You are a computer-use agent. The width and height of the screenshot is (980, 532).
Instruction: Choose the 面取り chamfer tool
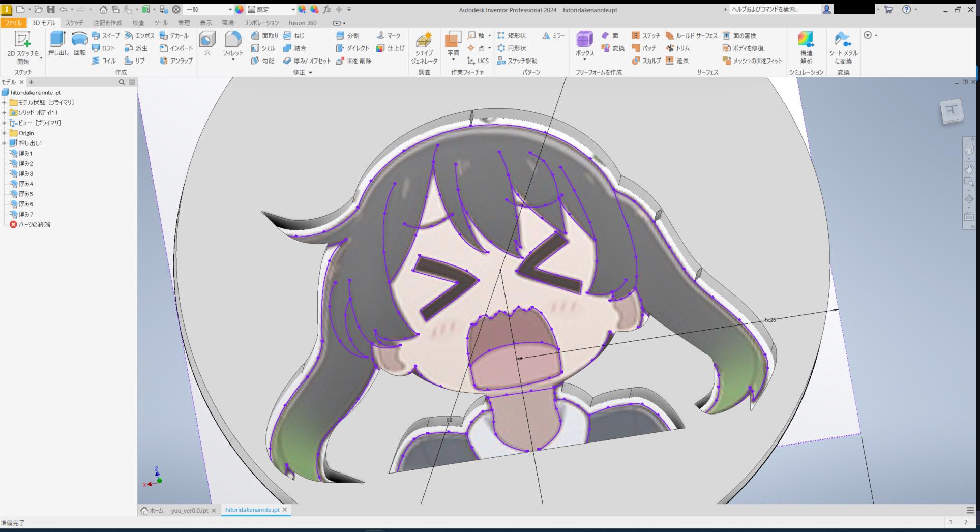click(x=265, y=36)
